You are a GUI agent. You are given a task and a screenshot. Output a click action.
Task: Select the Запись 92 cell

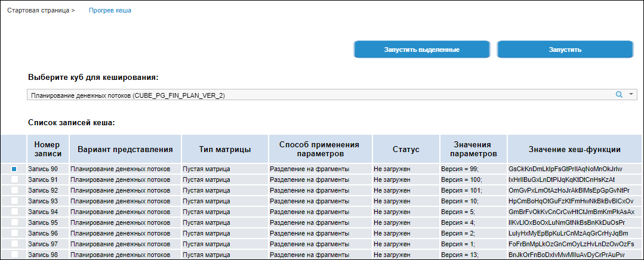(x=48, y=190)
